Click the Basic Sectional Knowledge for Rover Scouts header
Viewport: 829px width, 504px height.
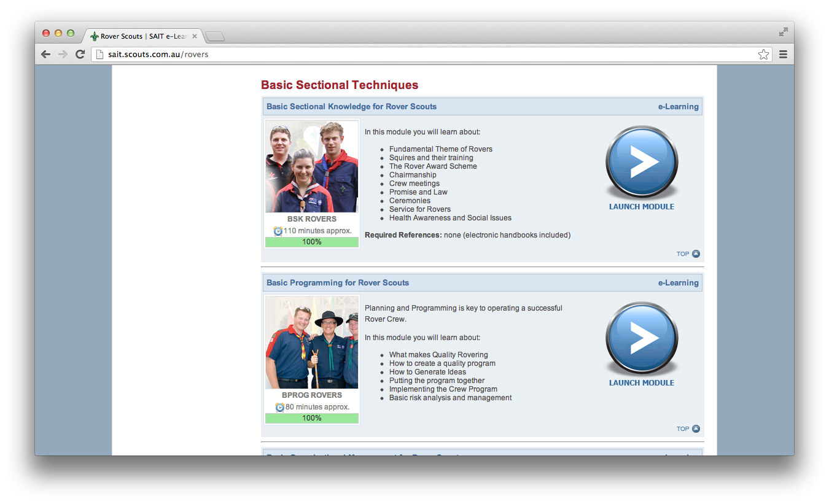[351, 107]
